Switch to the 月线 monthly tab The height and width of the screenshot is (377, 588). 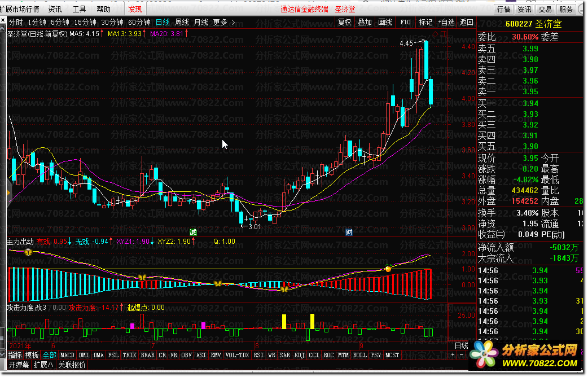click(201, 23)
